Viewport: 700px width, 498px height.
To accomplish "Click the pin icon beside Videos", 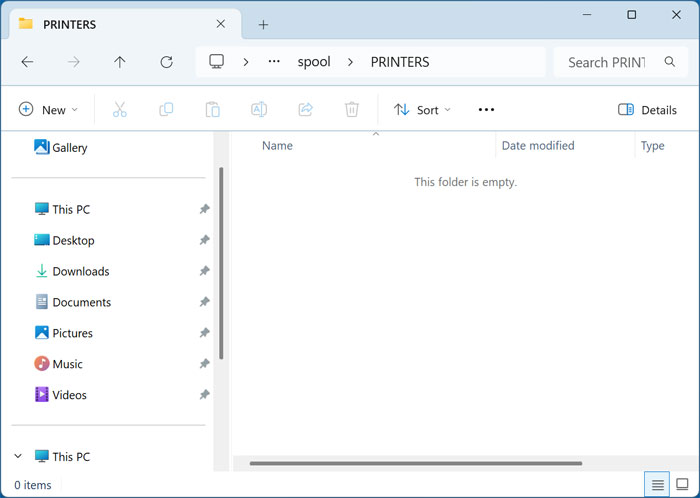I will click(x=204, y=394).
